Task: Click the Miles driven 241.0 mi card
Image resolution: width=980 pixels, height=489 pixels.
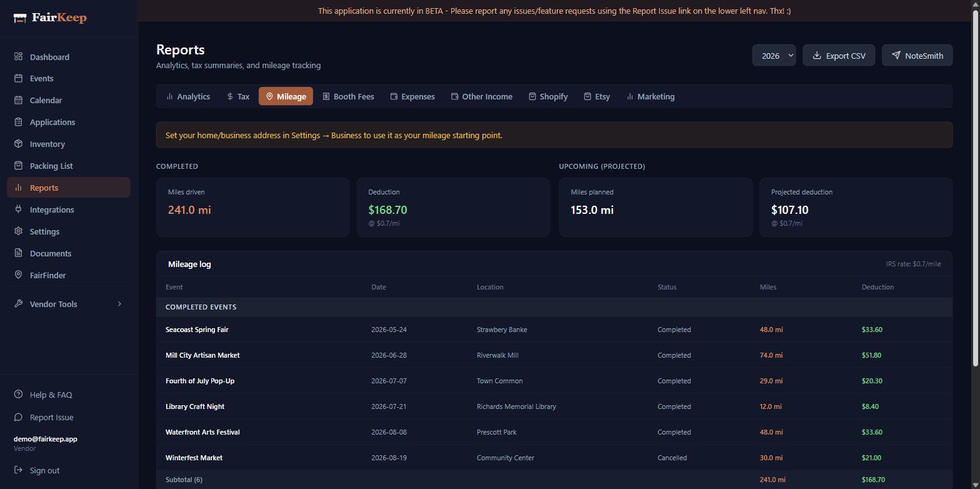Action: [253, 207]
